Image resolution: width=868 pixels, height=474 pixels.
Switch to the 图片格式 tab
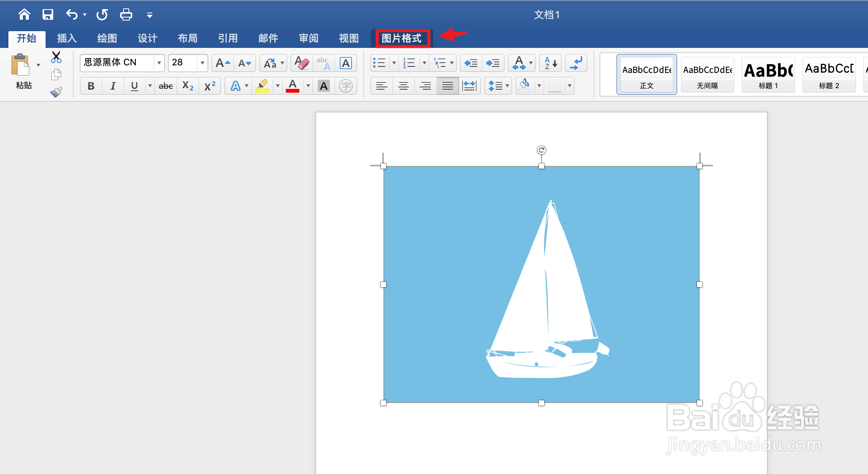click(x=402, y=38)
